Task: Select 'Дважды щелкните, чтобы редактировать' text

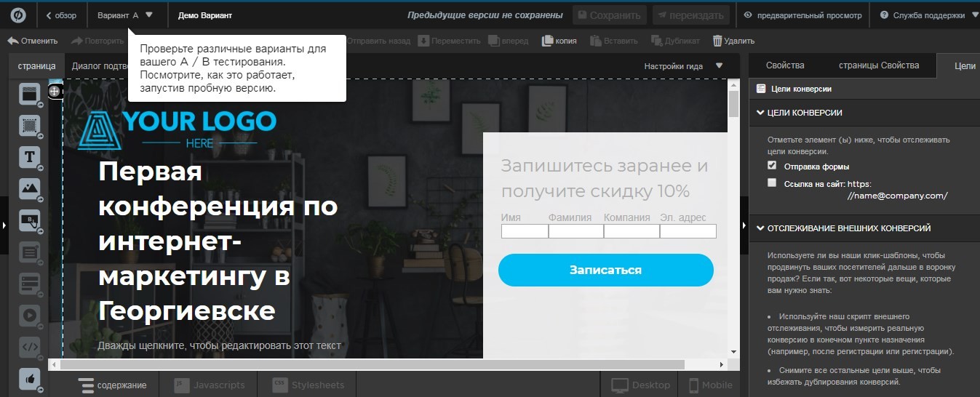Action: [220, 345]
